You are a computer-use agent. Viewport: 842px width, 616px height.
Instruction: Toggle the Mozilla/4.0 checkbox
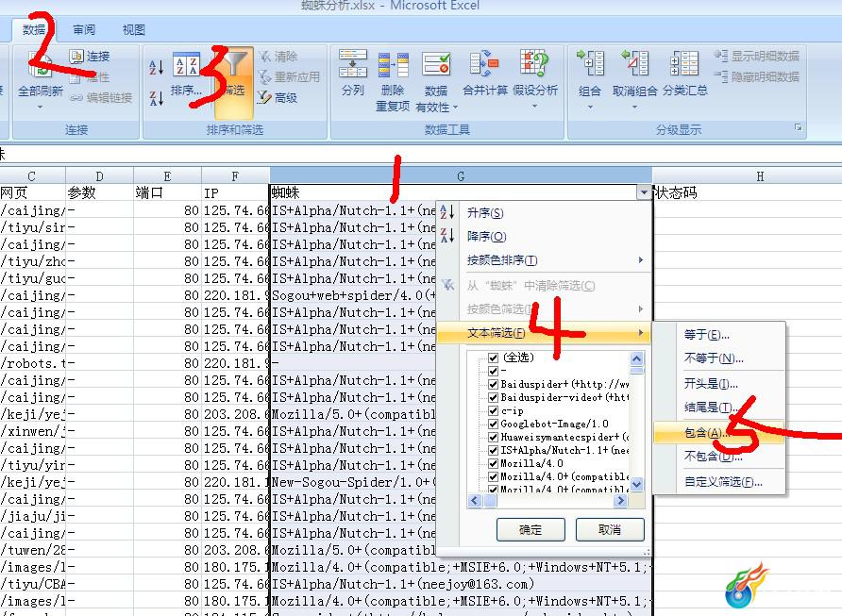click(x=493, y=463)
